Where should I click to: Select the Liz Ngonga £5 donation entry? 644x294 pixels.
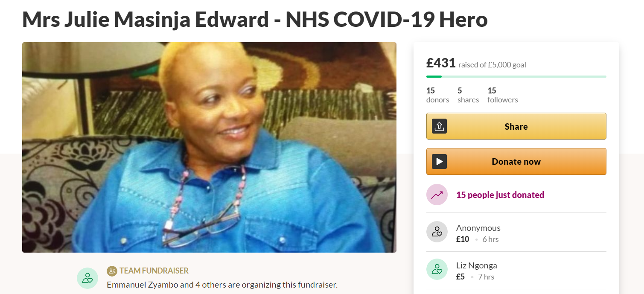click(x=516, y=270)
